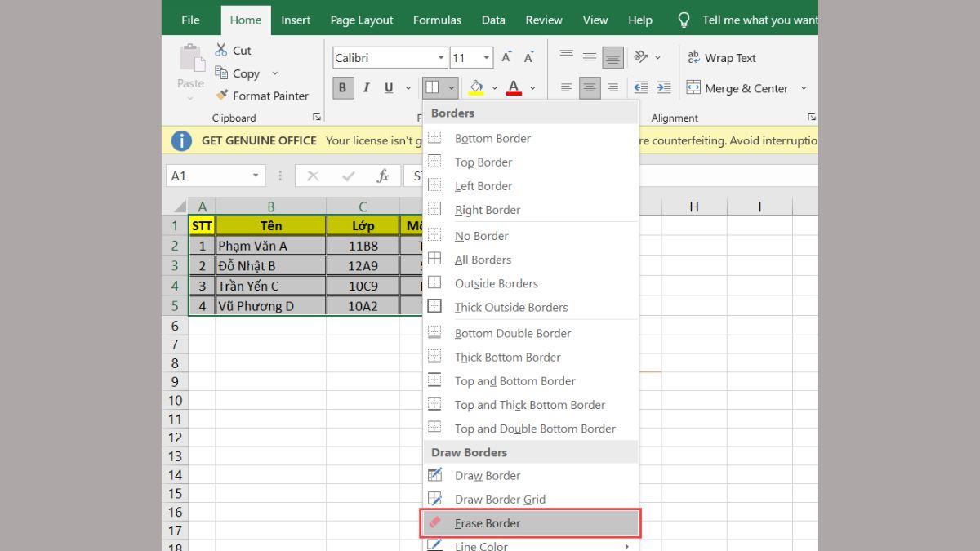The image size is (980, 551).
Task: Click the Increase Indent icon
Action: click(664, 88)
